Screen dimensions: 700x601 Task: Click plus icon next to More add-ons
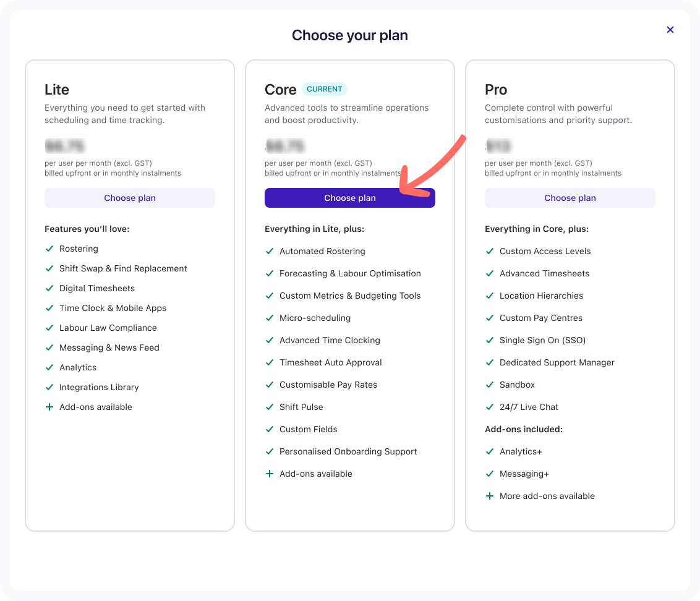(x=490, y=496)
